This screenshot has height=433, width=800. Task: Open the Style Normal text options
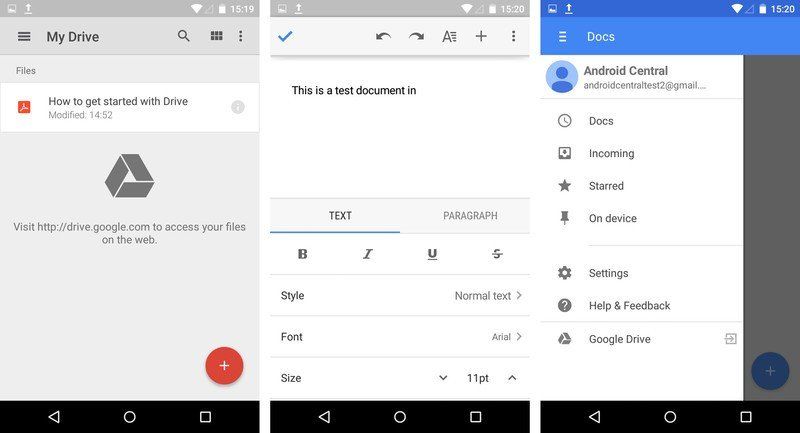(x=400, y=296)
